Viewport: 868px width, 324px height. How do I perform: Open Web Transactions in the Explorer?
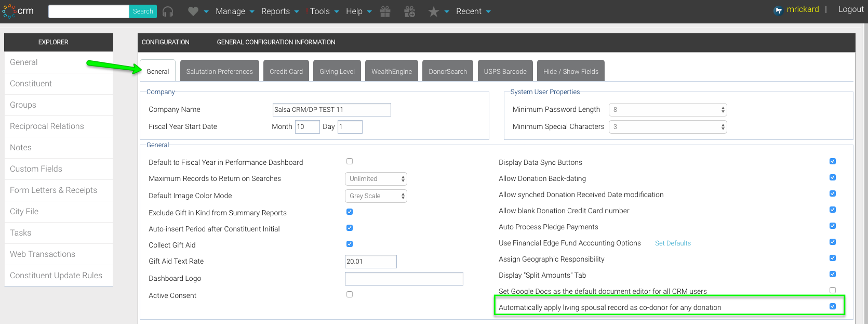coord(59,254)
